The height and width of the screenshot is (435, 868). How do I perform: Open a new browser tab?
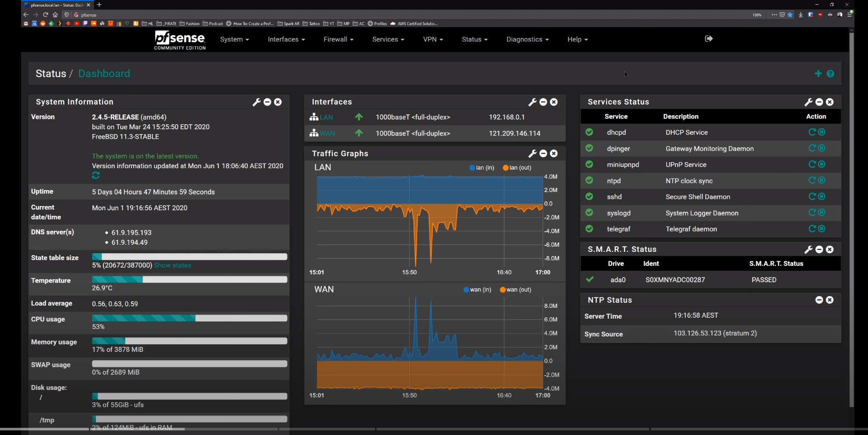(99, 5)
